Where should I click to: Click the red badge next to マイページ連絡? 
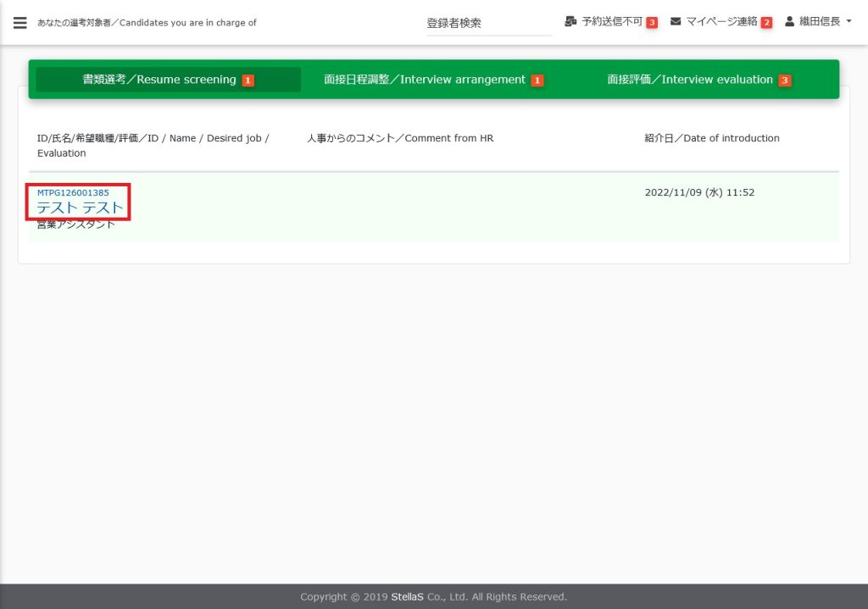(x=766, y=23)
